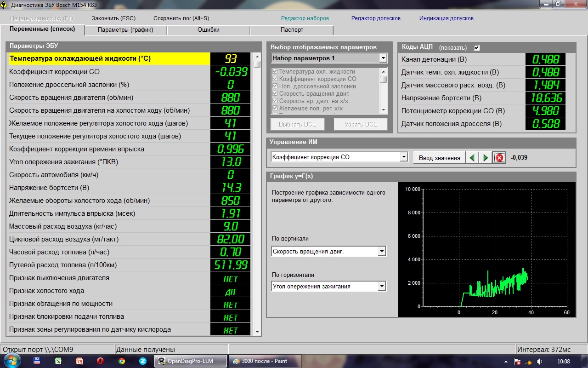Expand the По вертикали axis dropdown
Screen dimensions: 588x368
click(381, 252)
